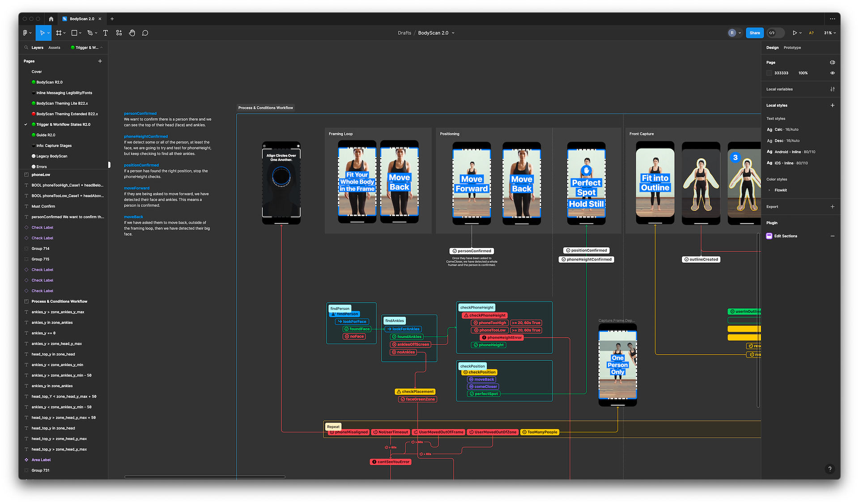The height and width of the screenshot is (504, 859).
Task: Open the Guide R2.0 page
Action: (46, 135)
